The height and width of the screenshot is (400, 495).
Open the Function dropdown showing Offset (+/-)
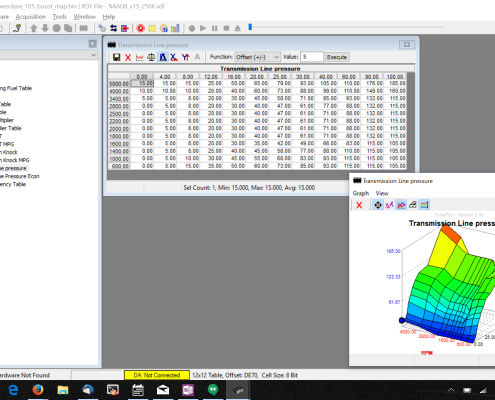[x=257, y=57]
